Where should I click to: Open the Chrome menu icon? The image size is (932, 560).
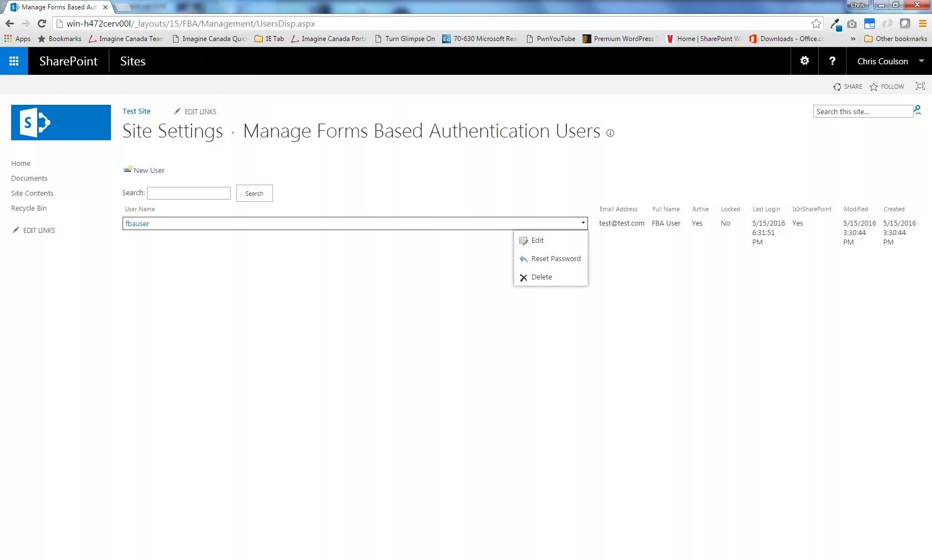click(923, 23)
